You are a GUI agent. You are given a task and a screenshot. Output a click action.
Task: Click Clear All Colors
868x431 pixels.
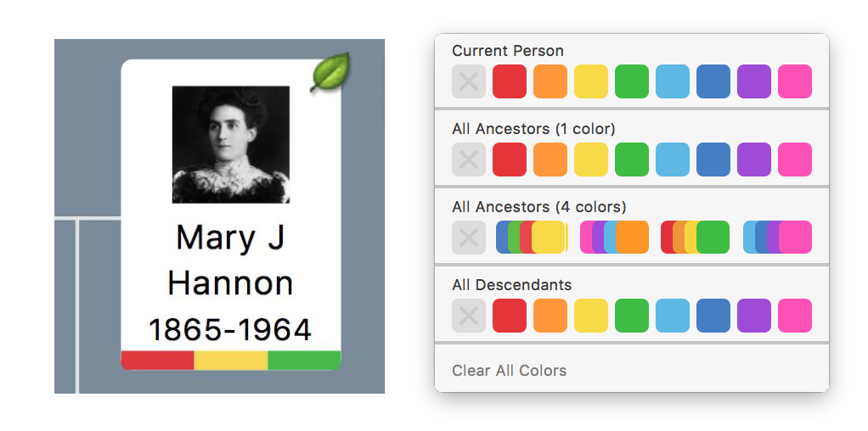510,370
